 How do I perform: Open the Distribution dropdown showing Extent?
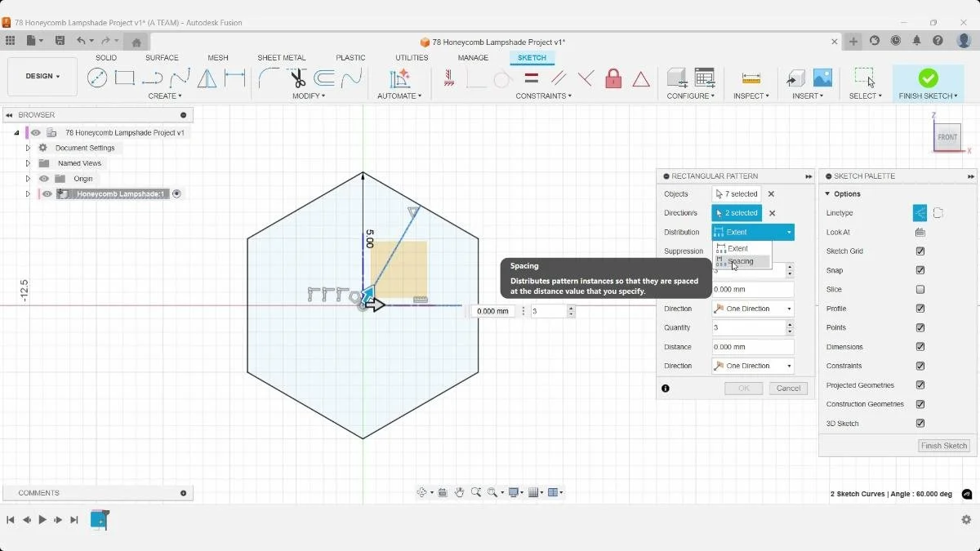[752, 233]
